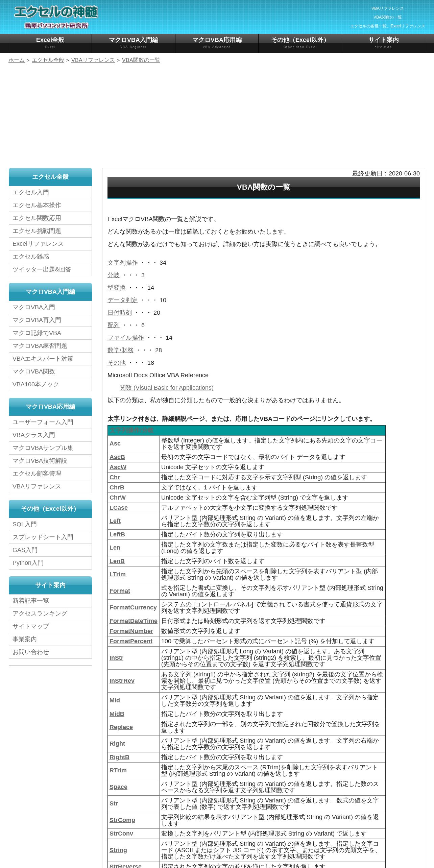The image size is (434, 868).
Task: Jump to 配列 section link
Action: pos(114,325)
